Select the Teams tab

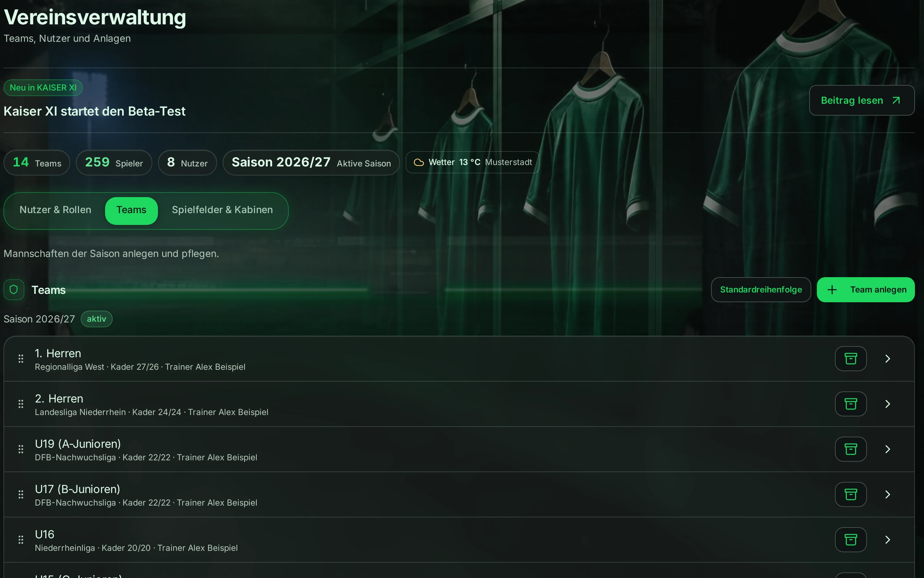132,211
